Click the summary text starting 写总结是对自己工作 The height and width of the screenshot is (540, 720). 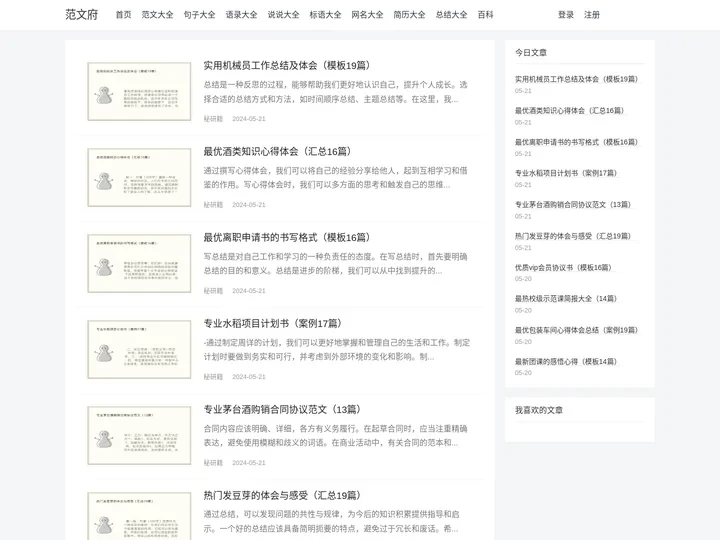point(336,264)
